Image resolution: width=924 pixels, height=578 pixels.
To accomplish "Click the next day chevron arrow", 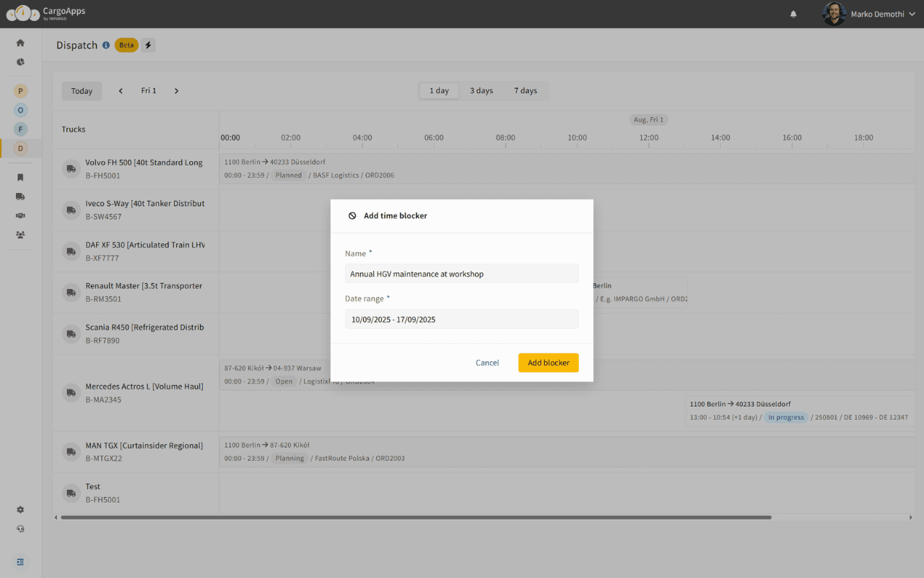I will pyautogui.click(x=176, y=90).
